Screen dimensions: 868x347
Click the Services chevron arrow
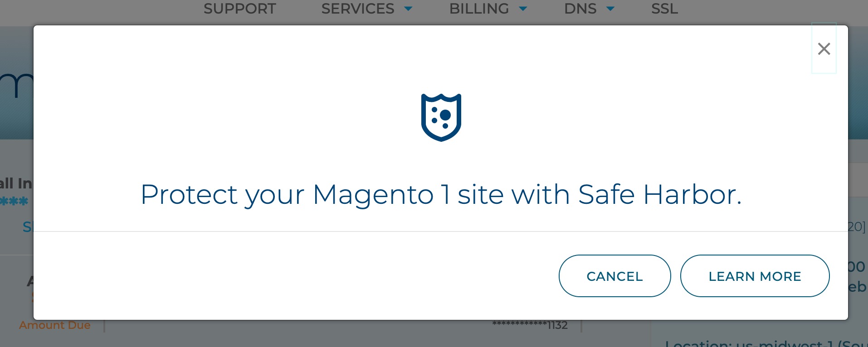click(408, 9)
